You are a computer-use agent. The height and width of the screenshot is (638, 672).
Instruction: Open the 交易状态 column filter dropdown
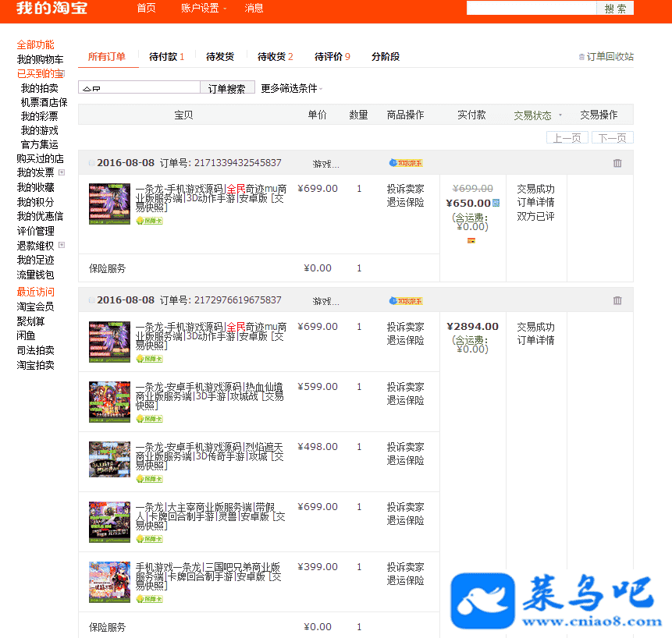[x=537, y=115]
